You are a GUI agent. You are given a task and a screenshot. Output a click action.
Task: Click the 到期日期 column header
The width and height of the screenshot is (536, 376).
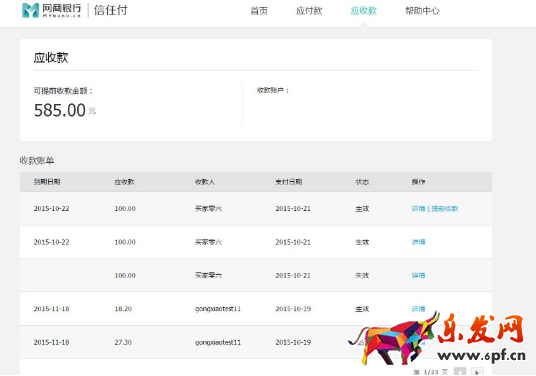pos(47,182)
